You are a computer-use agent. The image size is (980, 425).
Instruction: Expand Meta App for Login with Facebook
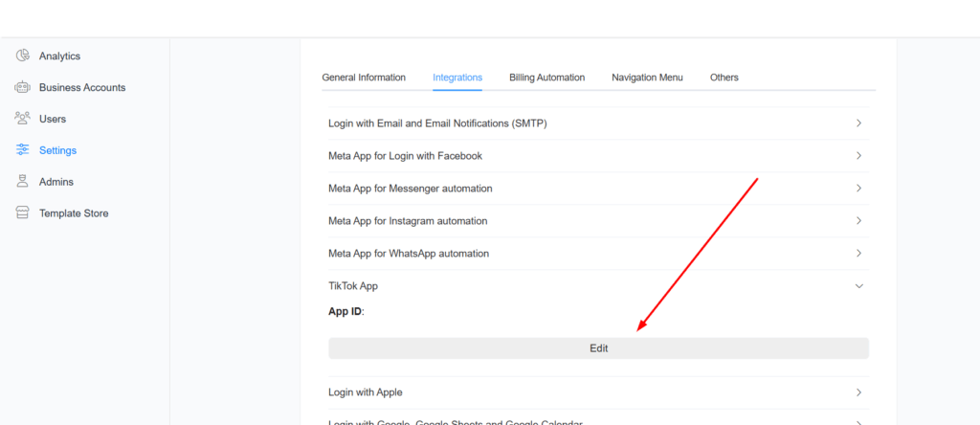point(858,156)
